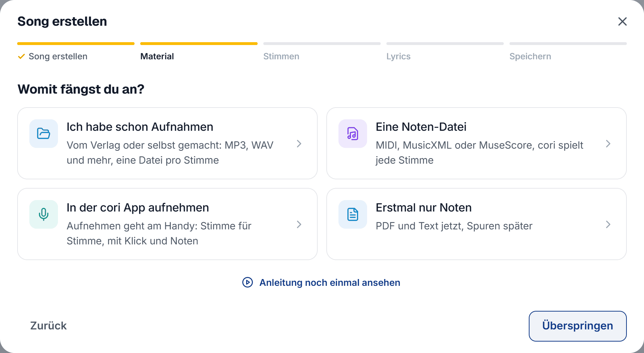Select the Lyrics step label
Screen dimensions: 644x353
click(x=398, y=56)
